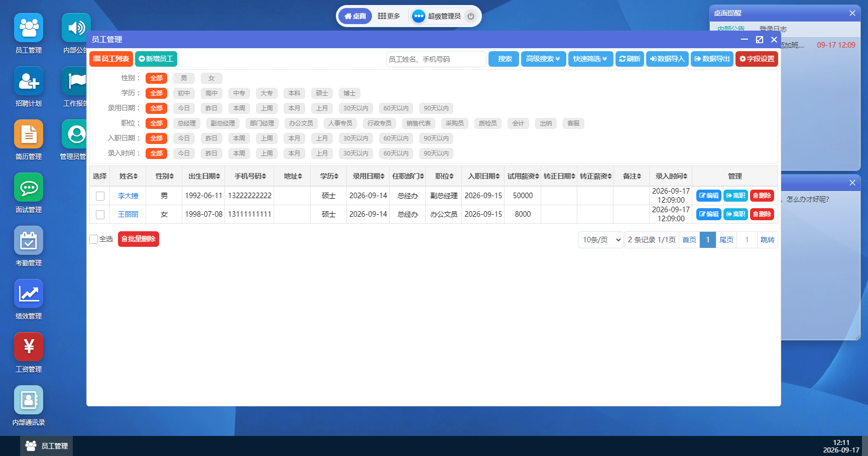Open the 简历管理 desktop icon

point(29,134)
